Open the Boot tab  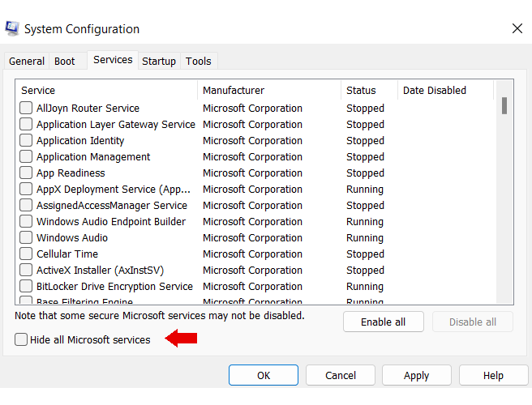point(65,62)
